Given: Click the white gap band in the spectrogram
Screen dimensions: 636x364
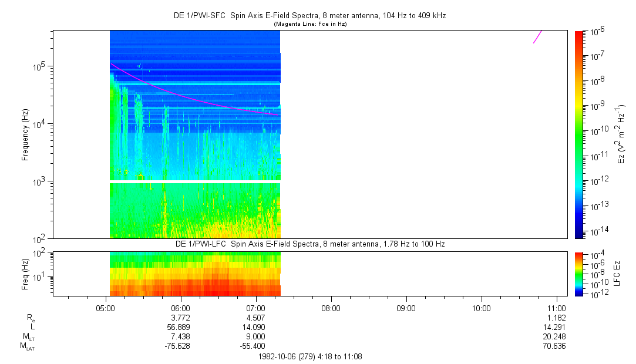Looking at the screenshot, I should 195,181.
